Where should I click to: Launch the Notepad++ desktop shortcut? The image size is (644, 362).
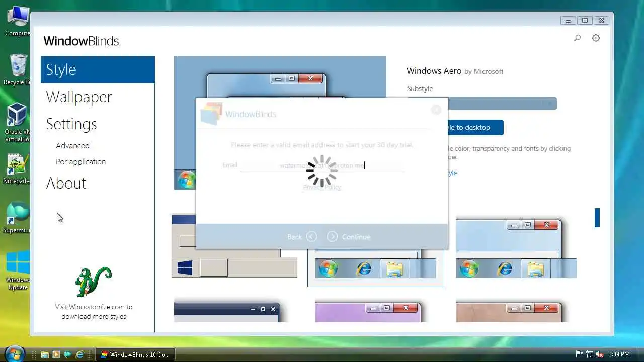tap(18, 169)
